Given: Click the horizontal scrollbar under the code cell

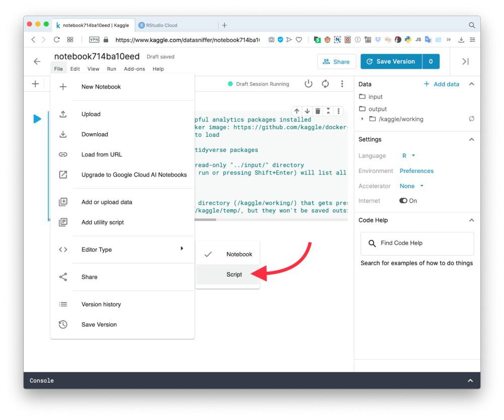Looking at the screenshot, I should point(206,220).
